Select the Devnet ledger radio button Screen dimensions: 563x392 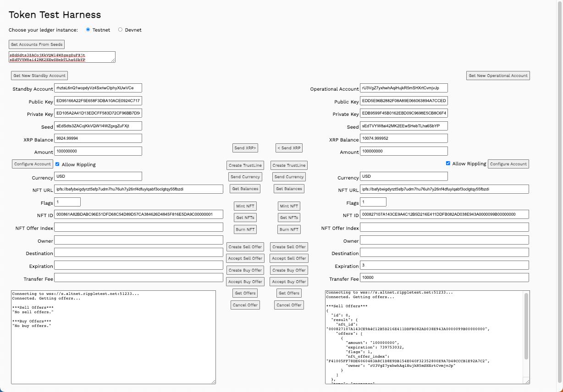tap(121, 30)
